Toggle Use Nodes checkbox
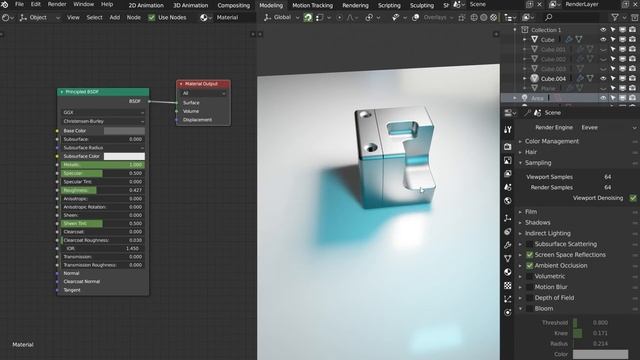This screenshot has height=360, width=640. coord(151,18)
